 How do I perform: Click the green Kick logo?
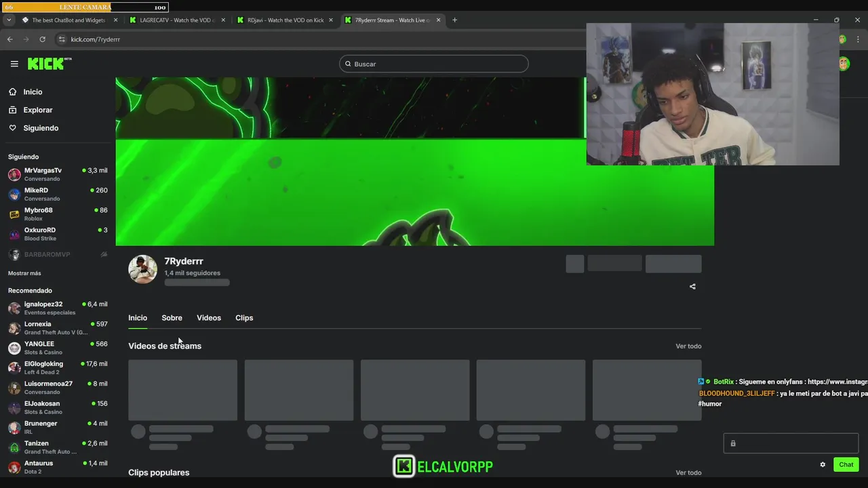click(x=50, y=64)
